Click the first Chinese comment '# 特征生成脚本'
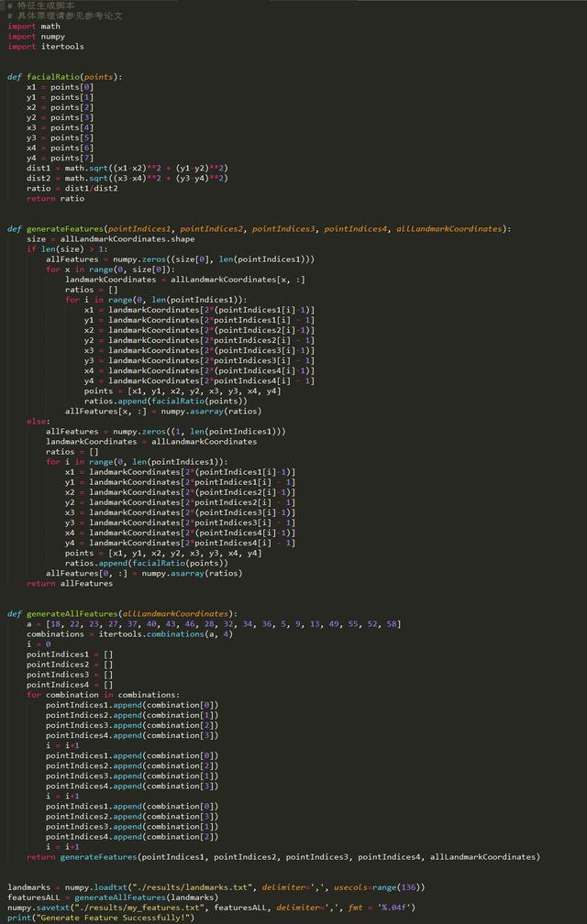 (41, 5)
